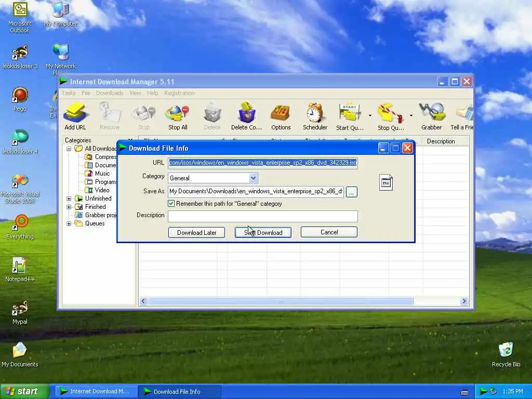The height and width of the screenshot is (399, 532).
Task: Click the Add URL toolbar icon
Action: [x=75, y=116]
